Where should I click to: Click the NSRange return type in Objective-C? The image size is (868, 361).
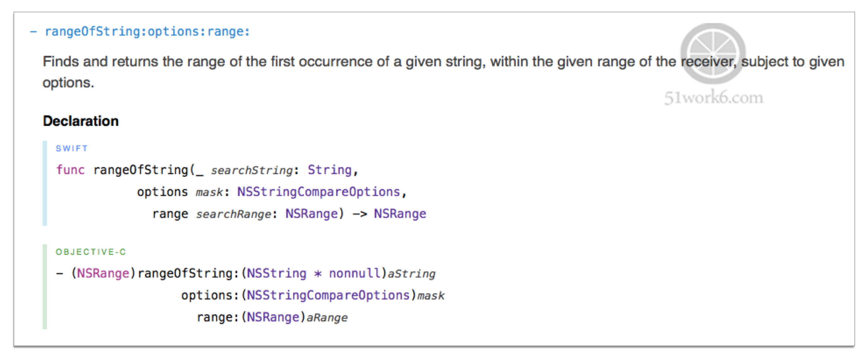point(103,273)
